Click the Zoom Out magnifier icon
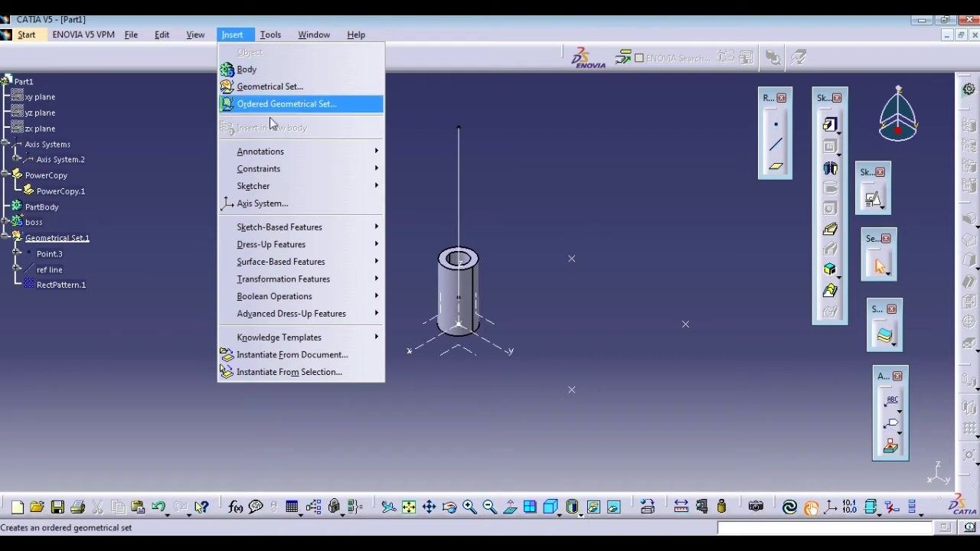The width and height of the screenshot is (980, 551). click(x=489, y=507)
